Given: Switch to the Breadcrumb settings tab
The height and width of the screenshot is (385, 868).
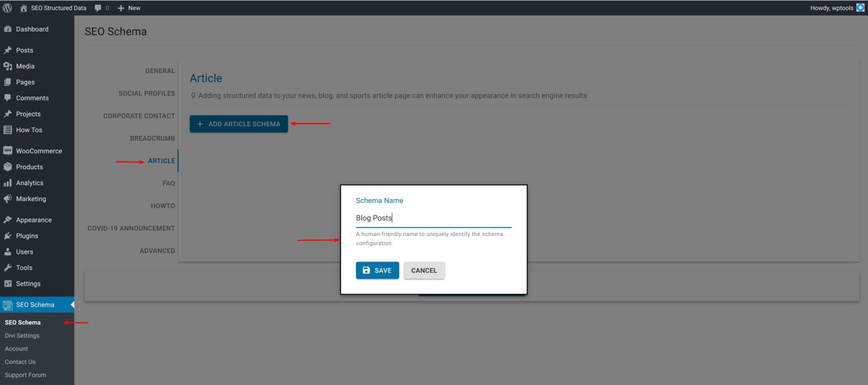Looking at the screenshot, I should pyautogui.click(x=152, y=138).
